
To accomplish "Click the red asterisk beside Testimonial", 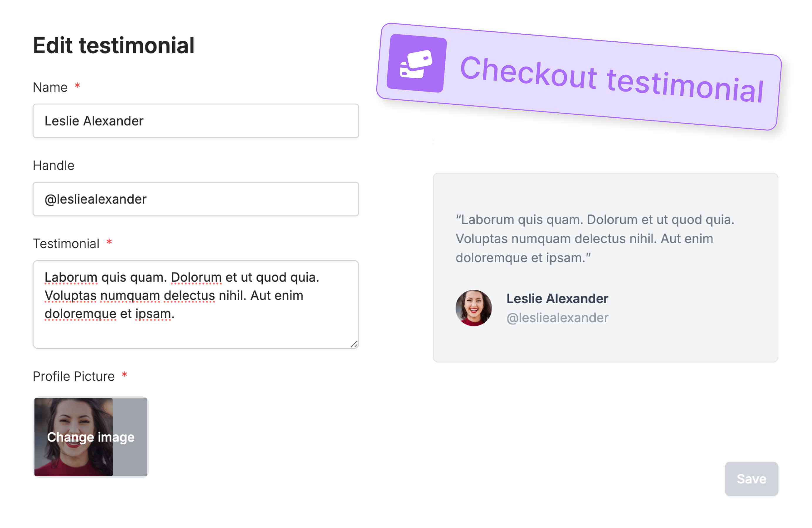I will [109, 242].
